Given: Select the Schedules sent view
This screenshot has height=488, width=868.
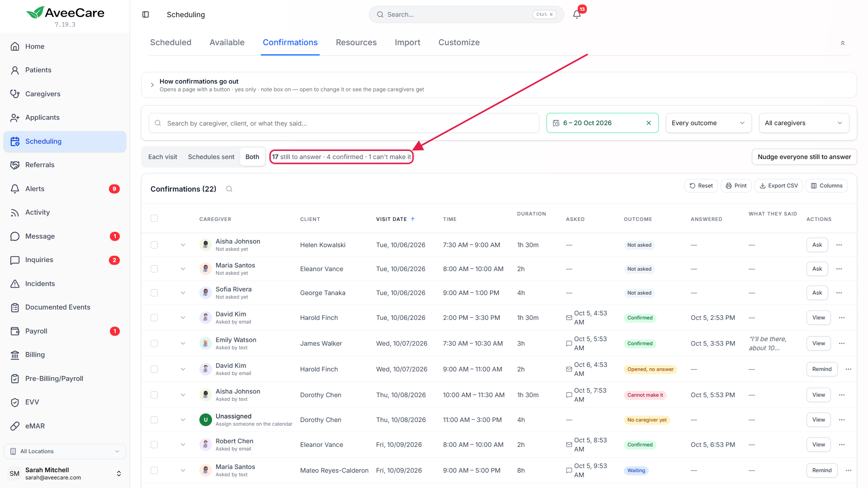Looking at the screenshot, I should (211, 157).
